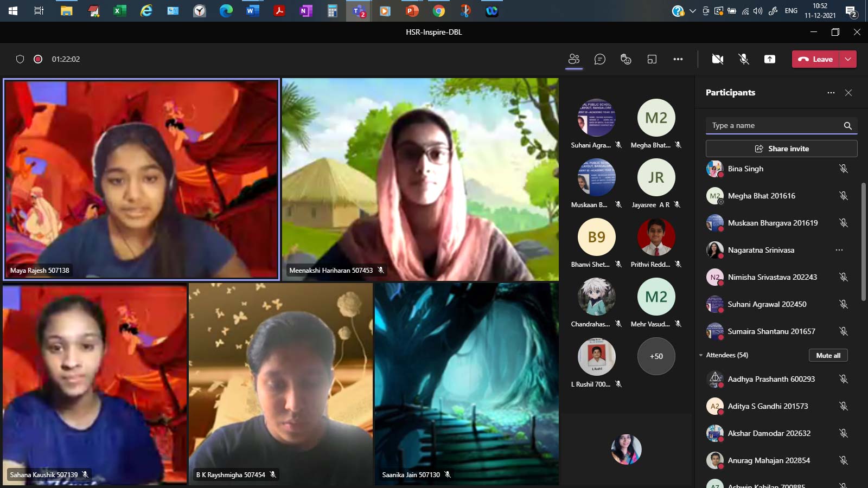This screenshot has width=868, height=488.
Task: Open More actions ellipsis in meeting toolbar
Action: (678, 59)
